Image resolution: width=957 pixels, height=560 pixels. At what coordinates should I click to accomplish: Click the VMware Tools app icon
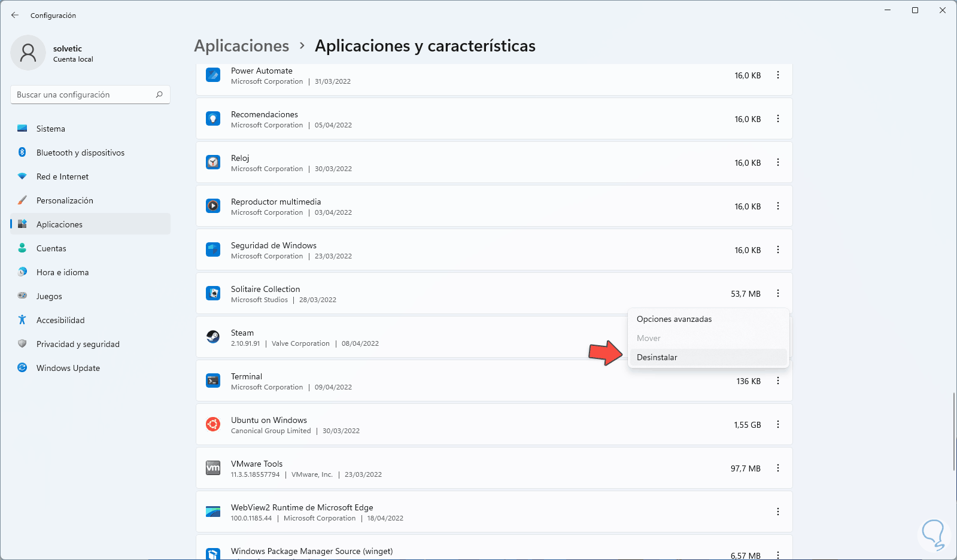[x=213, y=468]
